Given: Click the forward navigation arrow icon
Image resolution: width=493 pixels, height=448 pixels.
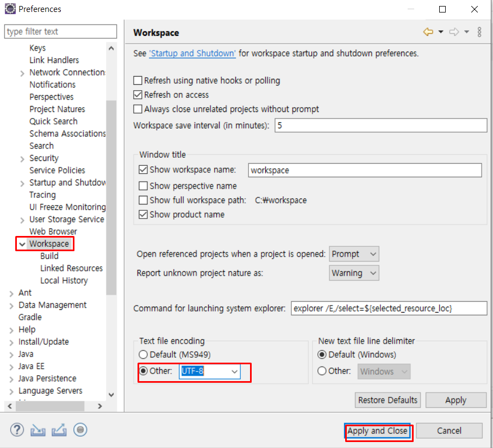Looking at the screenshot, I should coord(454,32).
